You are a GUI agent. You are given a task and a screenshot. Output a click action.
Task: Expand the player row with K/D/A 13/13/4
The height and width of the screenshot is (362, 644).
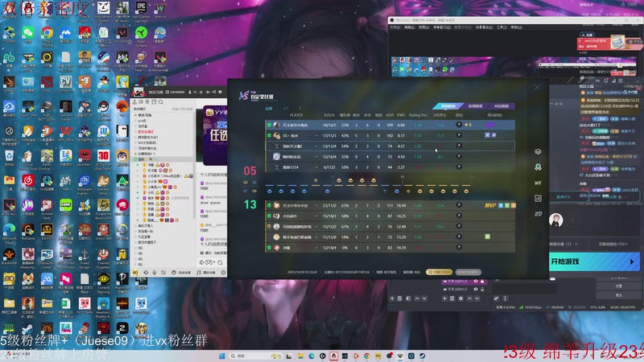[316, 146]
